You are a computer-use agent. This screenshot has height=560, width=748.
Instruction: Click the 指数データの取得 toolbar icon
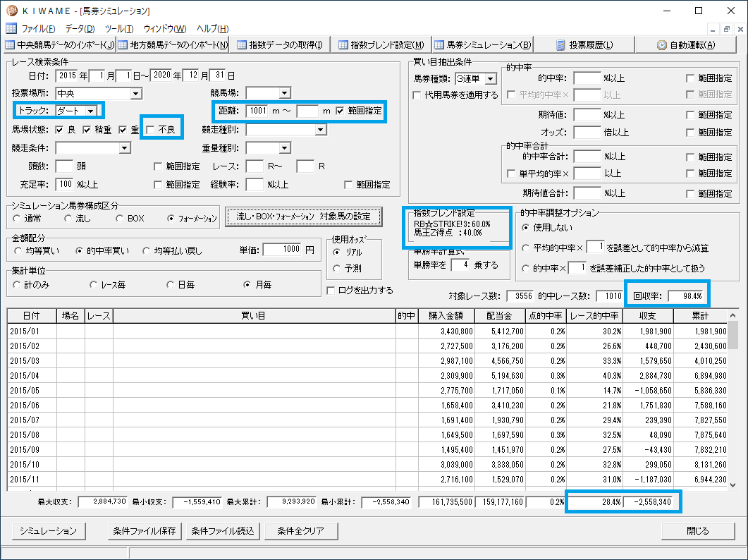[242, 45]
